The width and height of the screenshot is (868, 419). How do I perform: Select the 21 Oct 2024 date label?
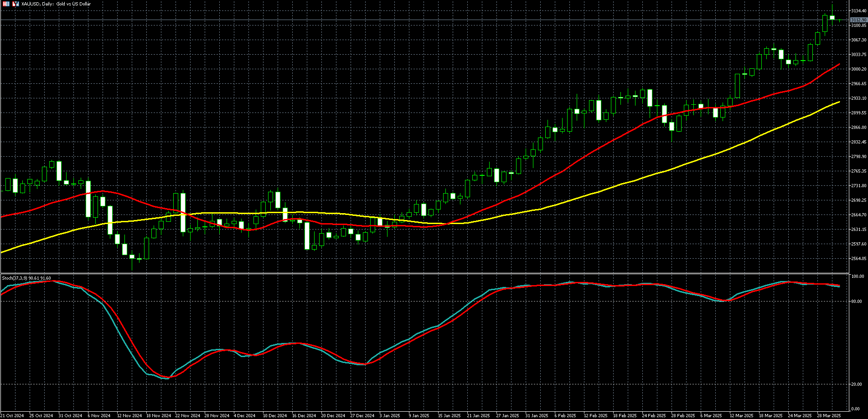(12, 416)
